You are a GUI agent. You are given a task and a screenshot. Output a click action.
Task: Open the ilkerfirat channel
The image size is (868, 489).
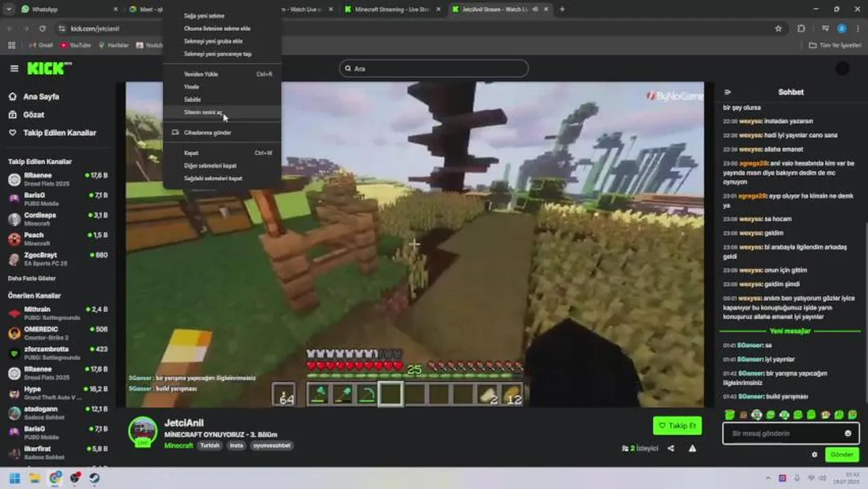tap(58, 452)
